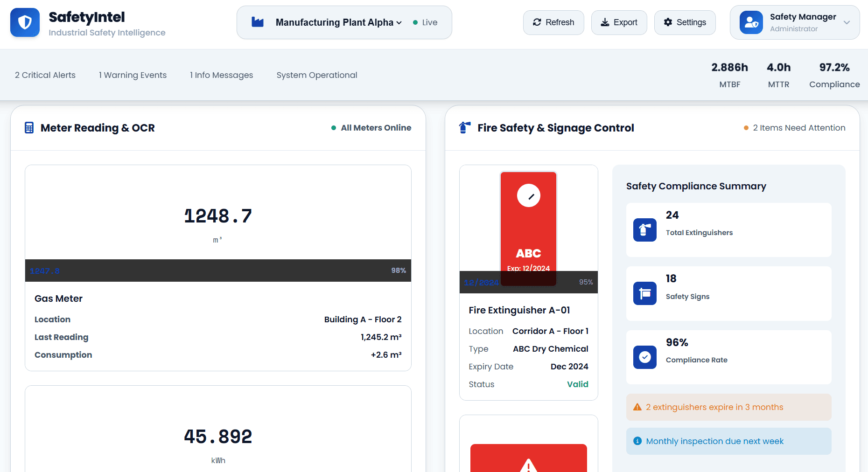Screen dimensions: 868x472
Task: Click the fire extinguisher header icon
Action: [464, 128]
